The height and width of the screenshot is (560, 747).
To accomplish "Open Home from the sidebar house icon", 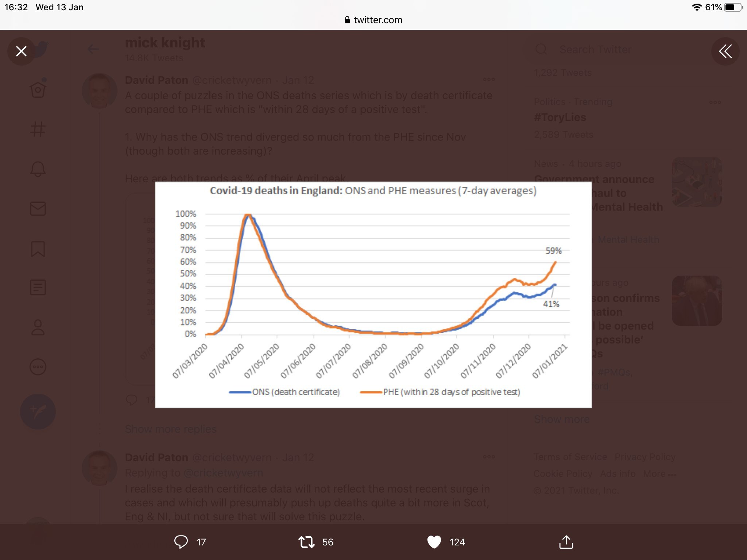I will [x=38, y=89].
